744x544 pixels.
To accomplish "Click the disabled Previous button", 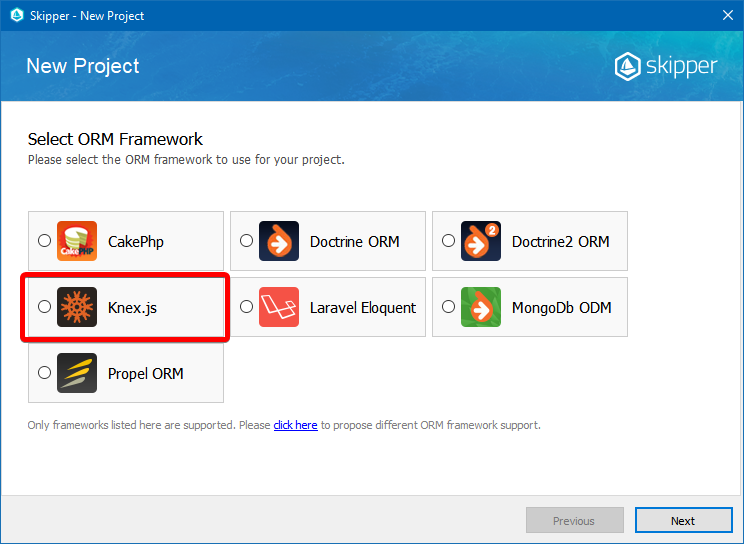I will pyautogui.click(x=575, y=520).
